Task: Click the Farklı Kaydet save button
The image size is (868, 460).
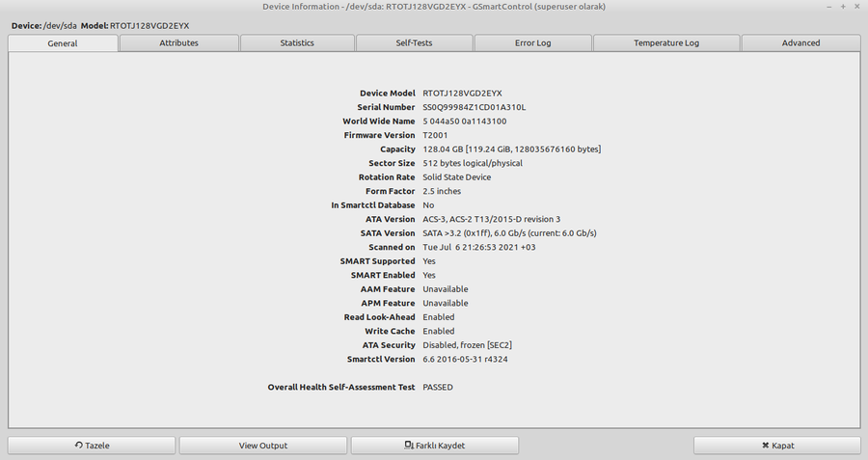Action: (435, 446)
